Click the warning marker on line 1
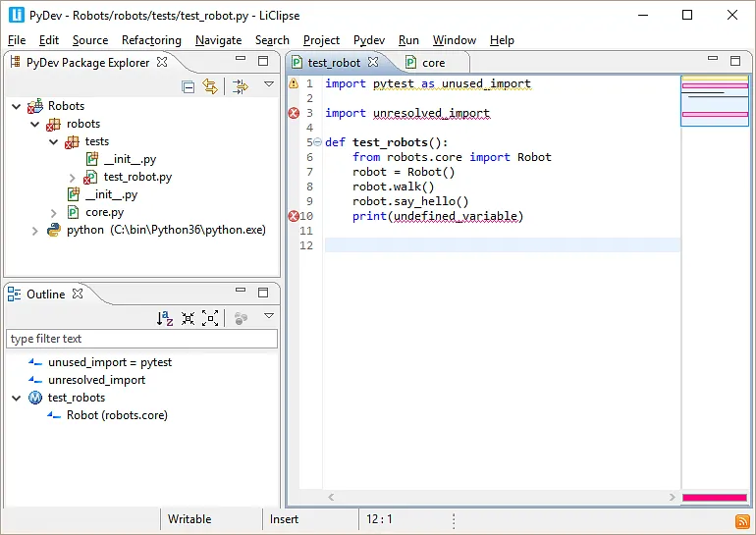 tap(293, 84)
